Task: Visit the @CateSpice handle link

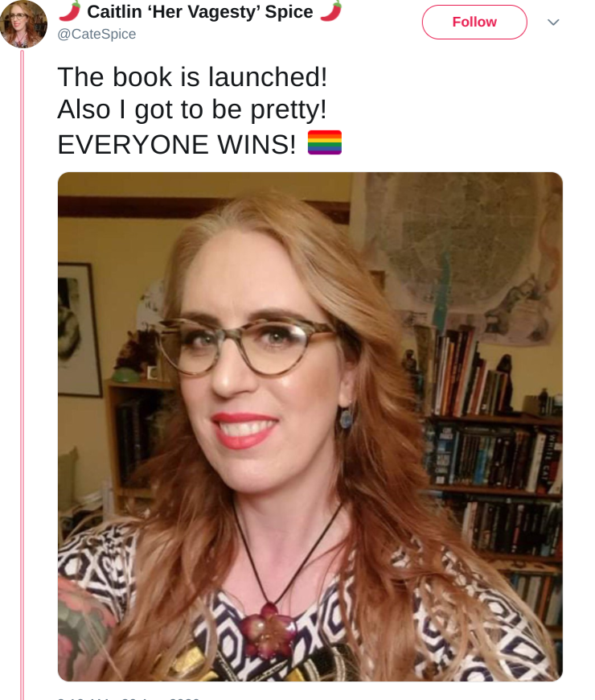Action: [x=96, y=34]
